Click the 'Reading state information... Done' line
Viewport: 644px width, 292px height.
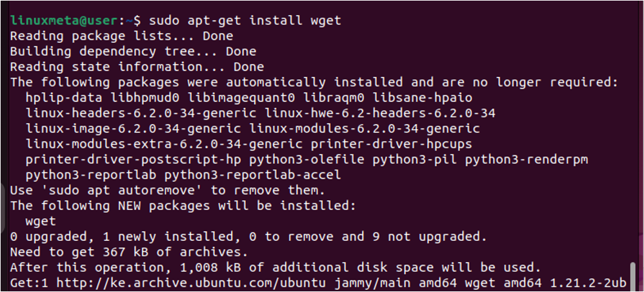pyautogui.click(x=137, y=67)
